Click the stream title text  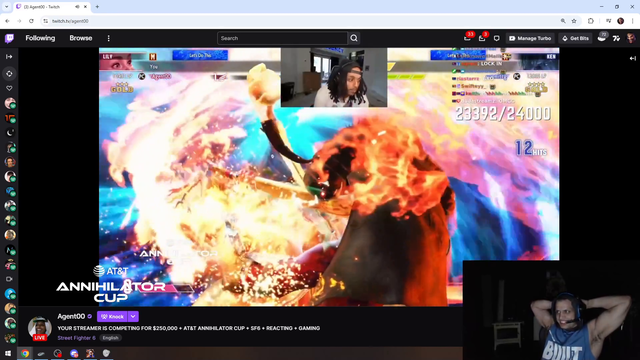189,328
